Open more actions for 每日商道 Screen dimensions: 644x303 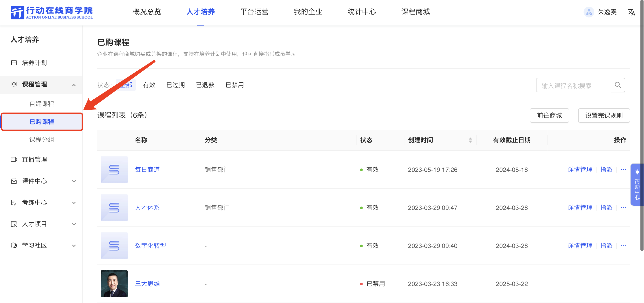tap(623, 170)
